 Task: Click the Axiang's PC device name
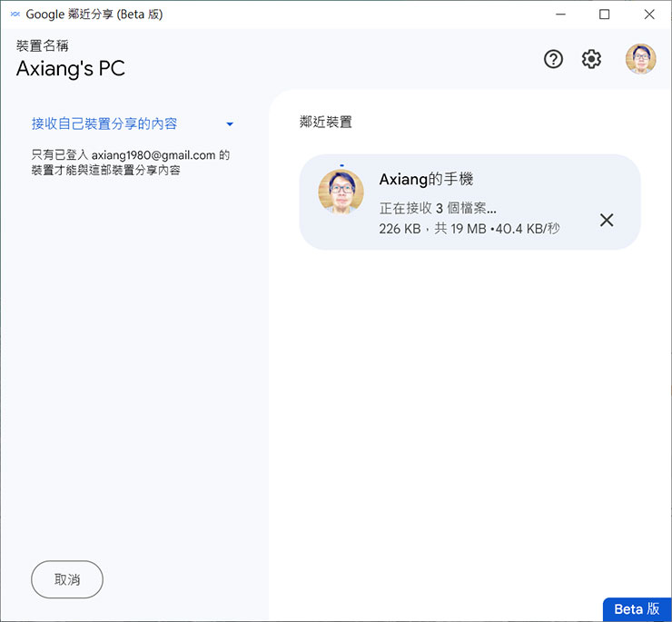(71, 69)
